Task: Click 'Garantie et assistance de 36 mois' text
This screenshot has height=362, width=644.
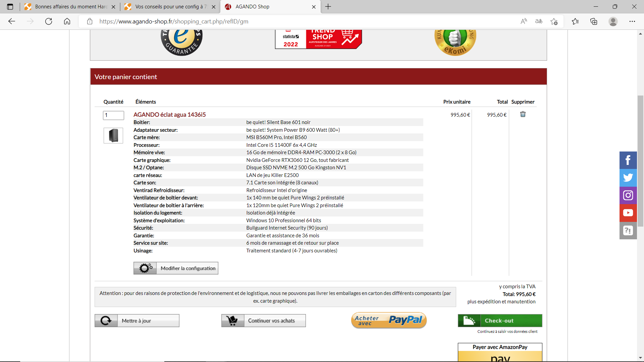Action: coord(283,236)
